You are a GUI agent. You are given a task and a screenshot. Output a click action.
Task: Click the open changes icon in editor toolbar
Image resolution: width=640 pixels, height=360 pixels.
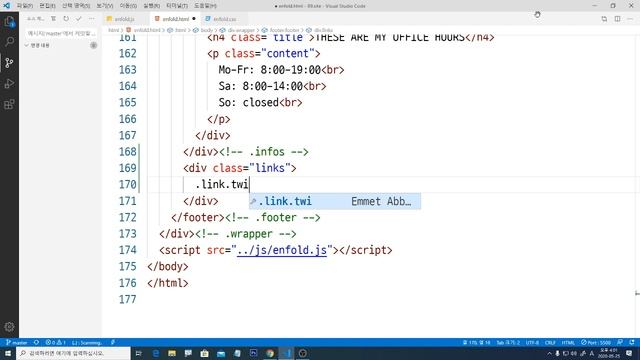[604, 19]
